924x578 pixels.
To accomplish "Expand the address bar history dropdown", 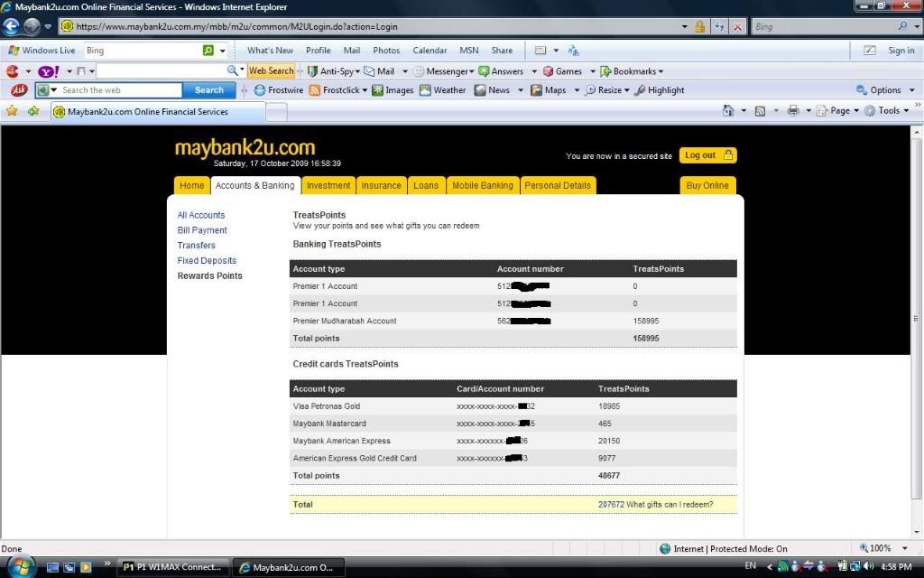I will click(684, 26).
